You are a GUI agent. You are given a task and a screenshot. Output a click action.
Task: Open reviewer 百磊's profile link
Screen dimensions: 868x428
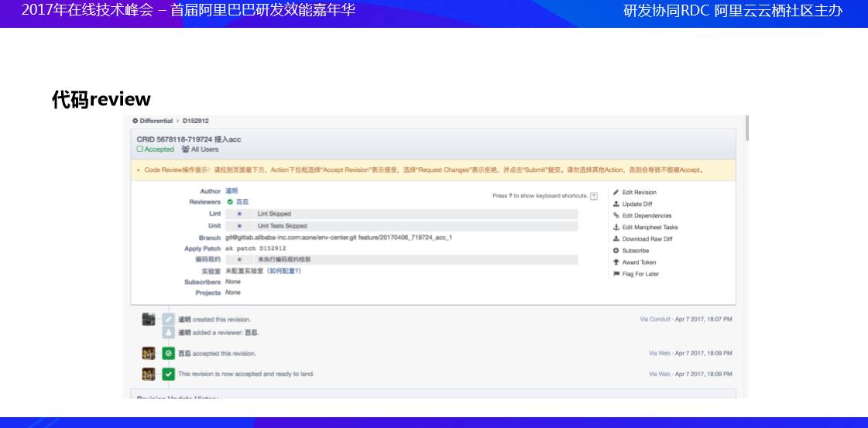tap(242, 202)
